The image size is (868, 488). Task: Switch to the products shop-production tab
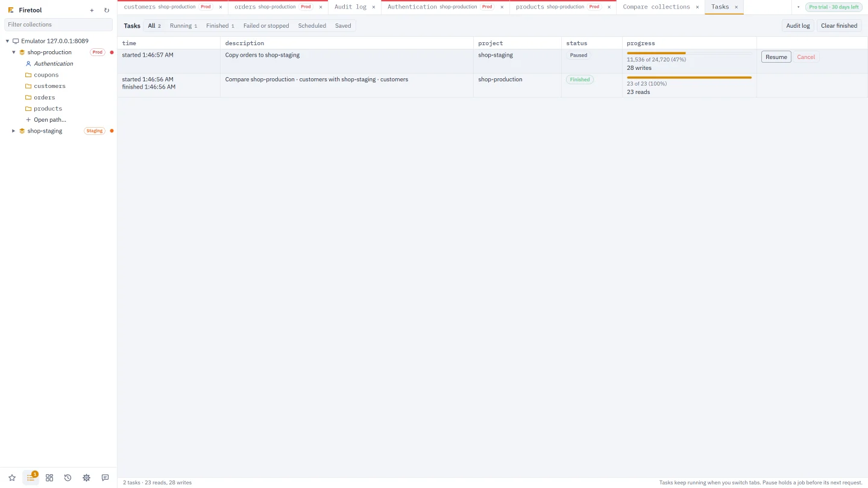tap(563, 7)
